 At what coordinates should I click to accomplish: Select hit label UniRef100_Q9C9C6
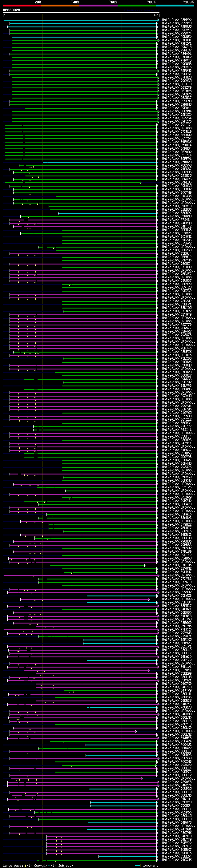pyautogui.click(x=177, y=94)
